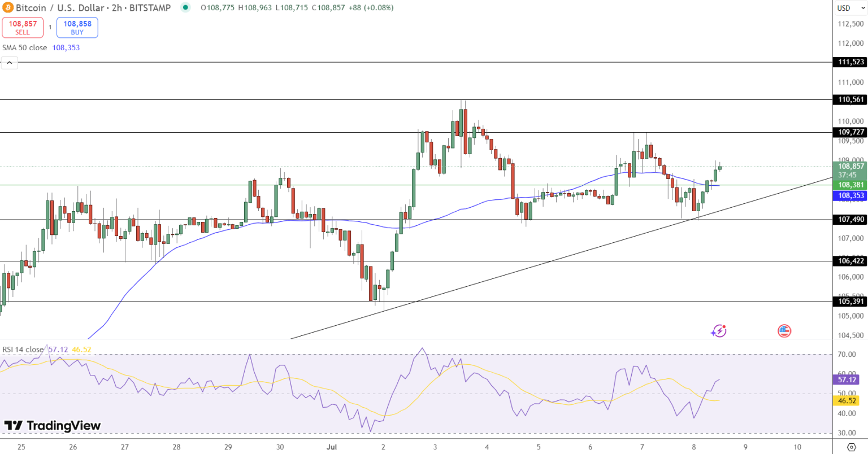Open the purple AI flash insights icon

point(718,331)
